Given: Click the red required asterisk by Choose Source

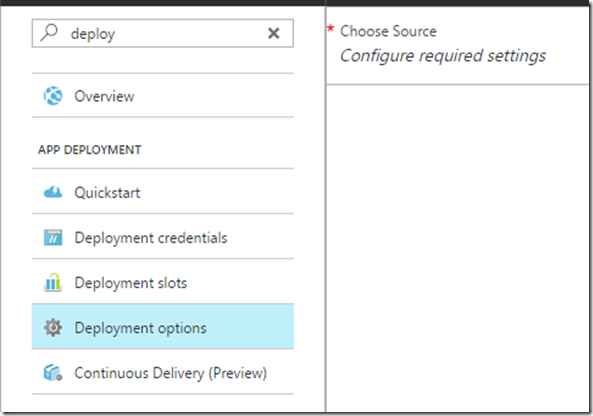Looking at the screenshot, I should coord(331,28).
